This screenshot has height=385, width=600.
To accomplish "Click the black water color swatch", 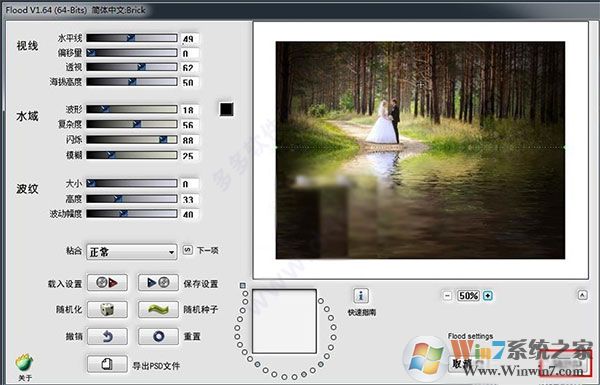I will point(227,109).
